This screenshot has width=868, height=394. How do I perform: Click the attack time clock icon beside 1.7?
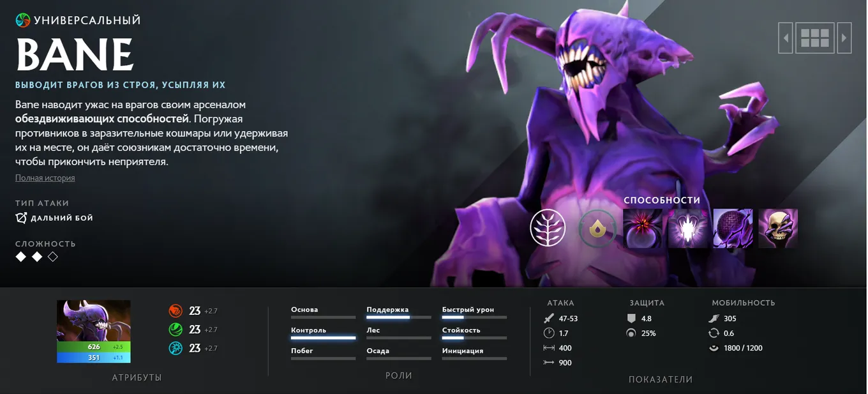coord(549,333)
